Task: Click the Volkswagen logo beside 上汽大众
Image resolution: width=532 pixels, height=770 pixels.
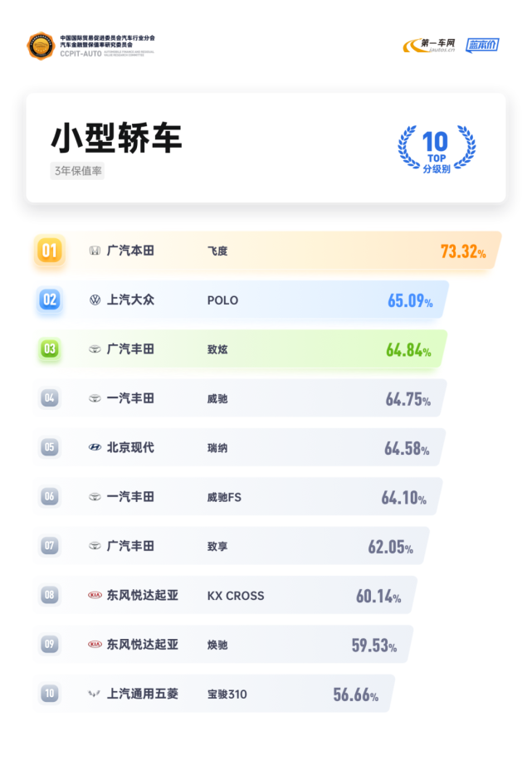Action: click(95, 300)
